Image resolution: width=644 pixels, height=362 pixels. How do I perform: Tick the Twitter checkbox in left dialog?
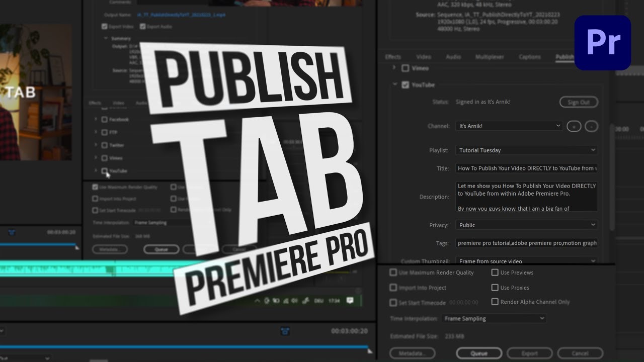105,145
